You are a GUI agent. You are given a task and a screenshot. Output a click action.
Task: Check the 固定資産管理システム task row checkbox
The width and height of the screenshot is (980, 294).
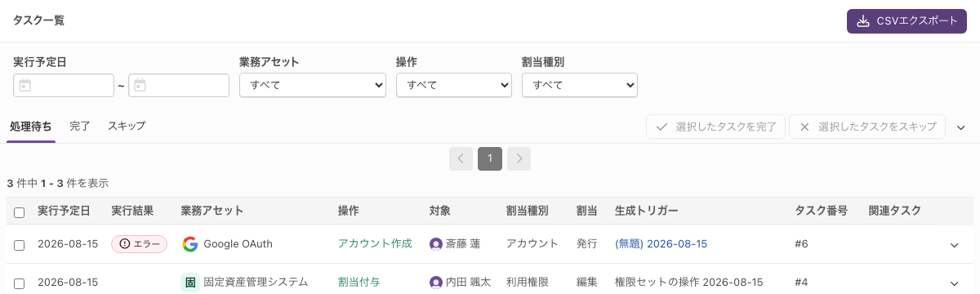pyautogui.click(x=20, y=283)
